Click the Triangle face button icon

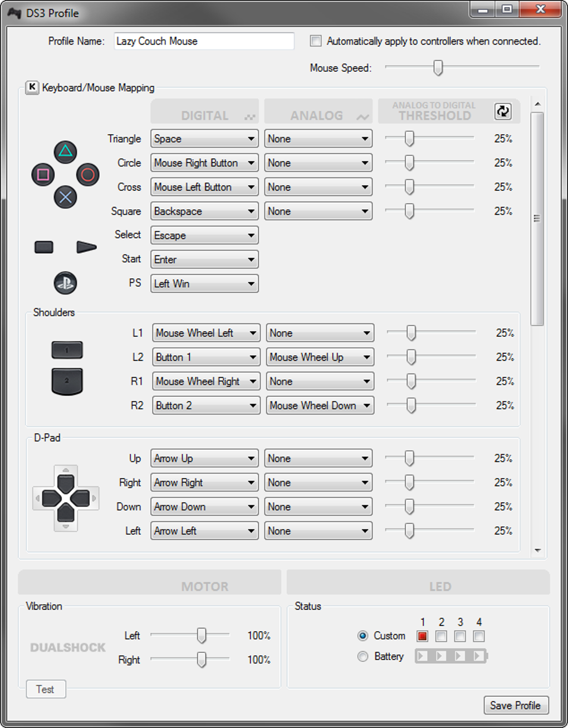65,151
